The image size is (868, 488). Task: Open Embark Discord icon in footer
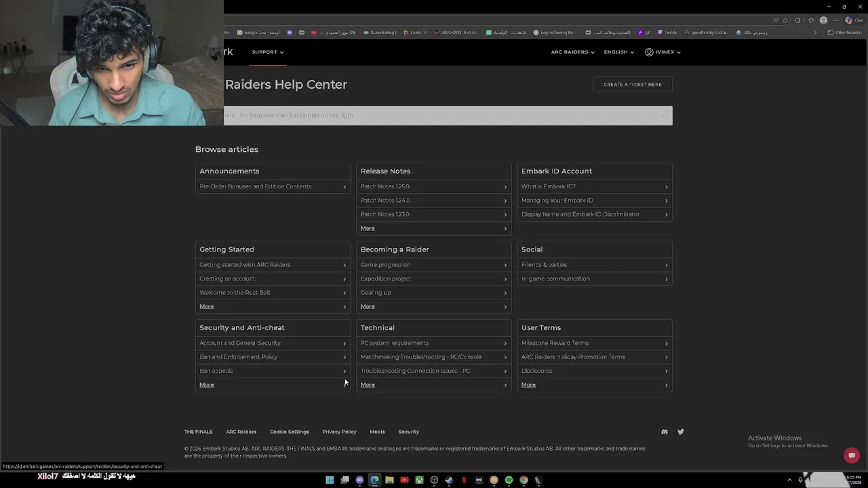coord(665,432)
